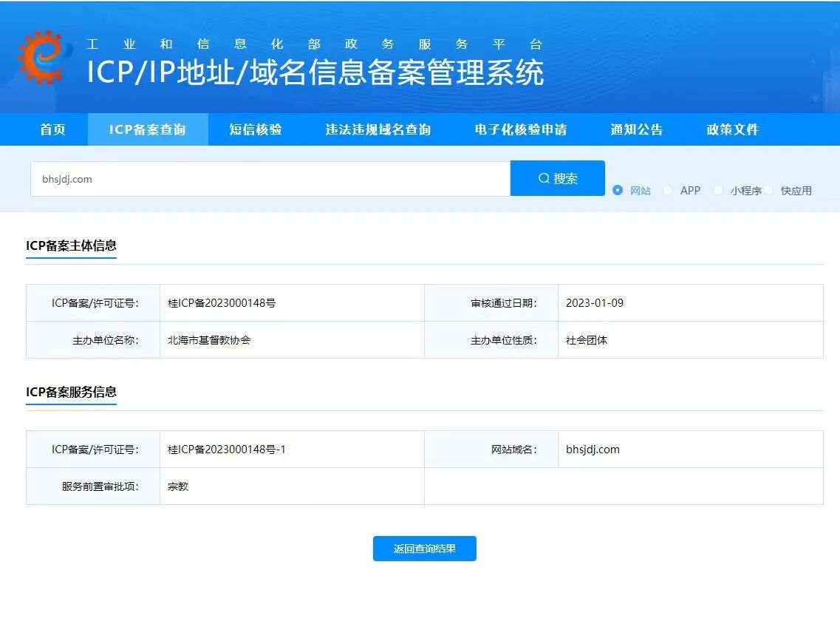Click the 服务前置审批项 label cell

(x=93, y=486)
